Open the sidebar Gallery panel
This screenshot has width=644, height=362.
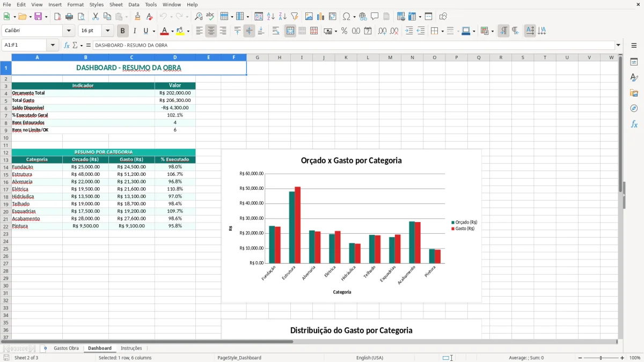point(634,93)
